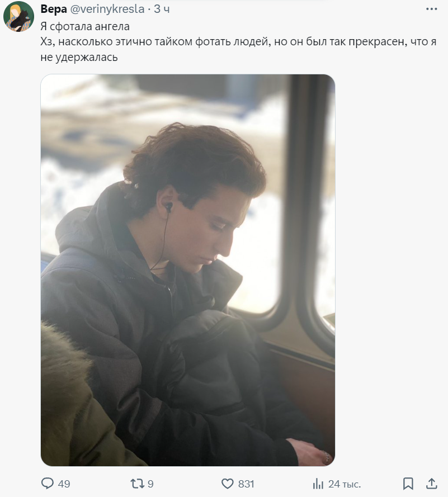
Task: Click the display name Вера
Action: pos(54,9)
